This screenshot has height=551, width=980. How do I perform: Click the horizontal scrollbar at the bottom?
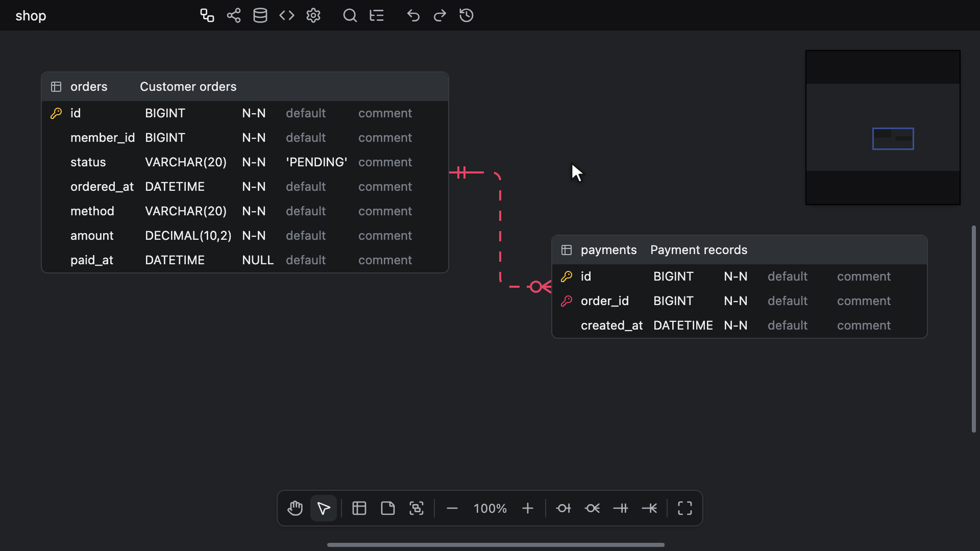click(496, 545)
